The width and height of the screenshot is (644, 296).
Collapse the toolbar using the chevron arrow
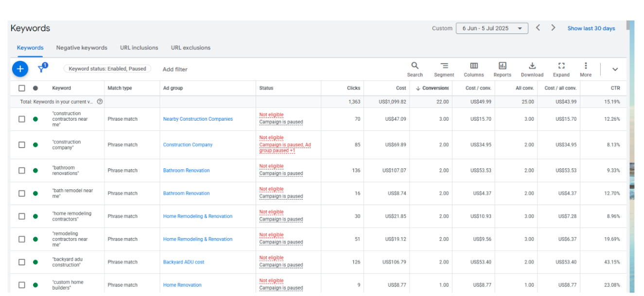615,69
